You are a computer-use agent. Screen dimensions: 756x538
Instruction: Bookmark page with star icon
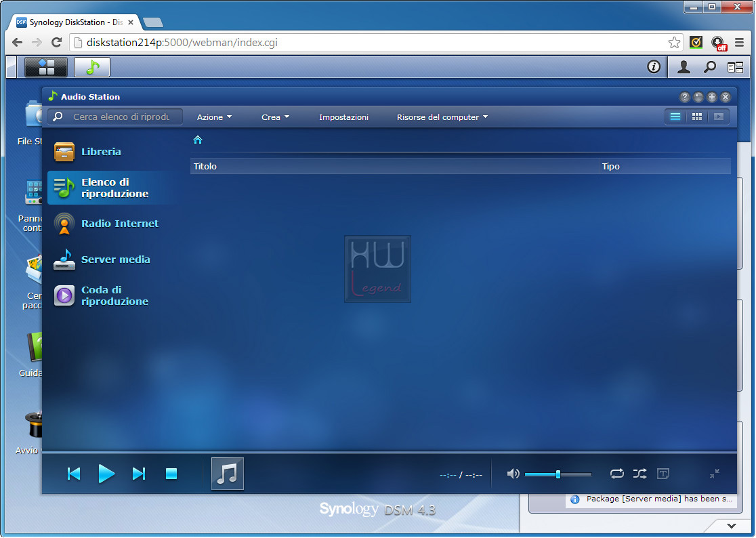(674, 43)
